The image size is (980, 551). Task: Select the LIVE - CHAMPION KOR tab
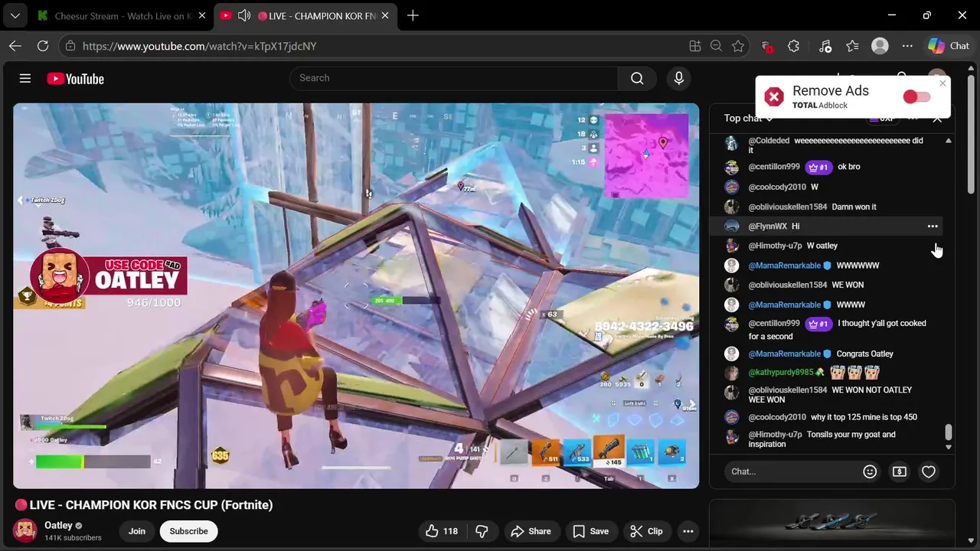[x=306, y=15]
